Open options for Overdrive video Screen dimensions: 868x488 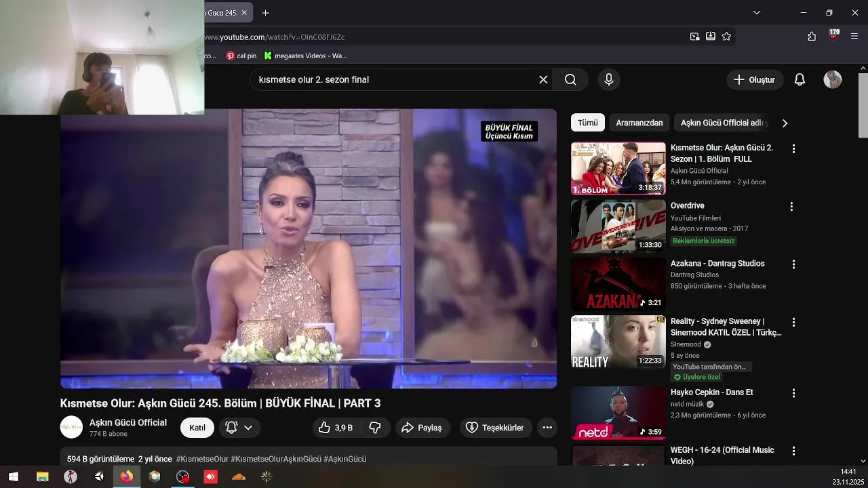[791, 207]
